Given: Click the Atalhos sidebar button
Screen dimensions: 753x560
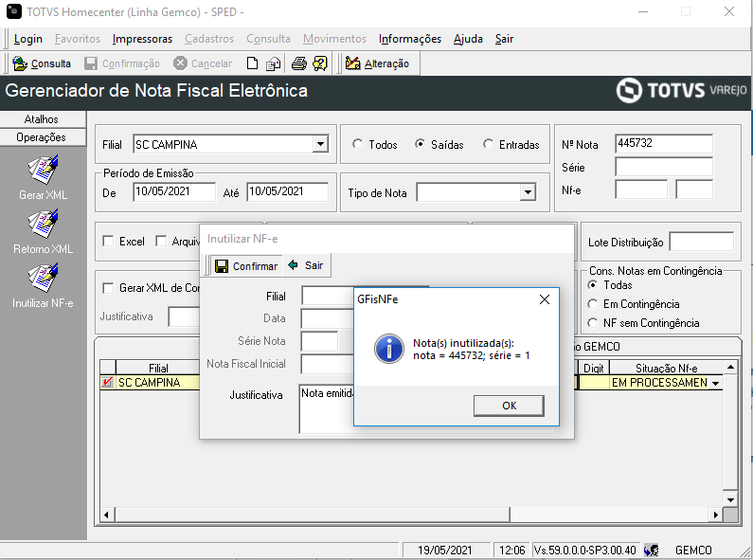Looking at the screenshot, I should [43, 119].
